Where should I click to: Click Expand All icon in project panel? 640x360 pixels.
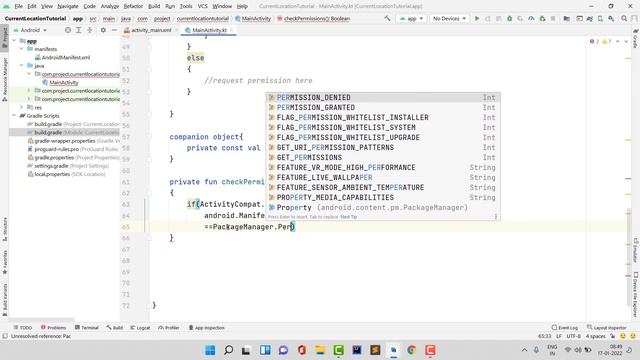coord(79,30)
